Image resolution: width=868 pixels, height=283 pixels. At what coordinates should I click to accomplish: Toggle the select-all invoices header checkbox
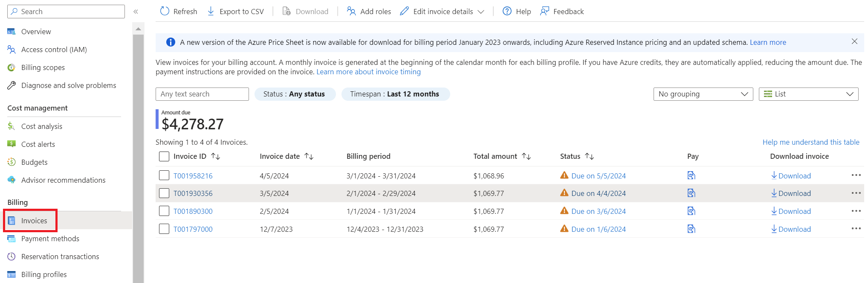pos(164,157)
